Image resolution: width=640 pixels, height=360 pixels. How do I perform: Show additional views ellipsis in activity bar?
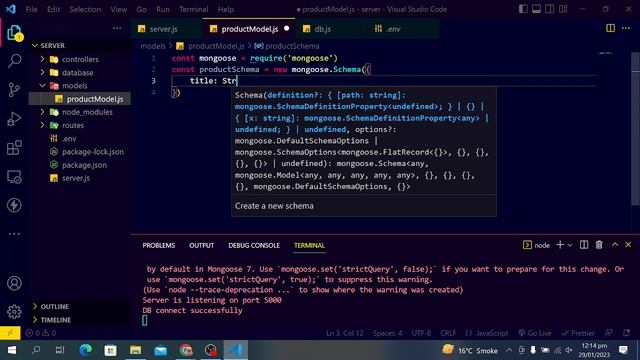point(14,234)
